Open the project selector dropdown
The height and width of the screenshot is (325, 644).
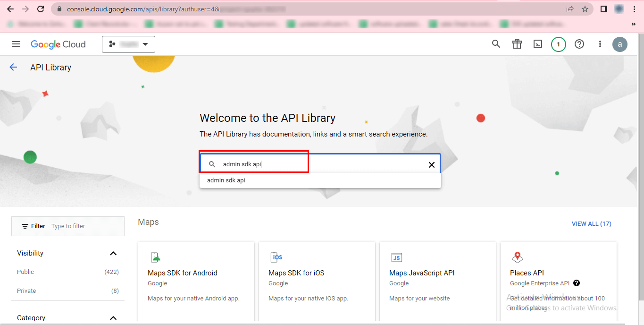click(x=128, y=44)
